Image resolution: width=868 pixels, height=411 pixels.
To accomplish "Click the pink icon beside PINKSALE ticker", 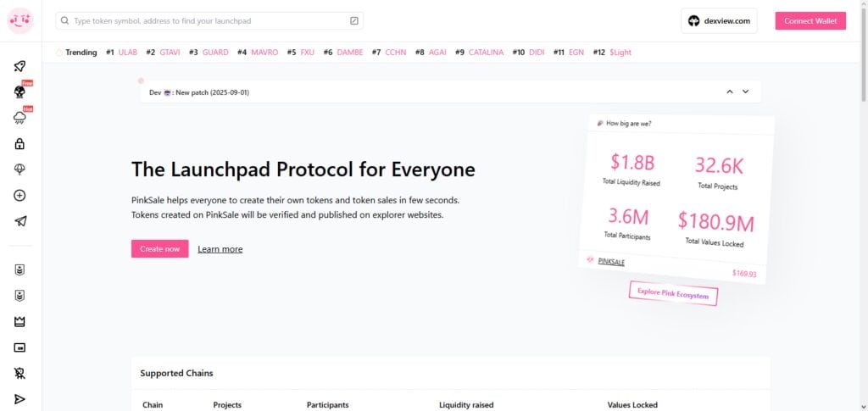I will [x=590, y=258].
